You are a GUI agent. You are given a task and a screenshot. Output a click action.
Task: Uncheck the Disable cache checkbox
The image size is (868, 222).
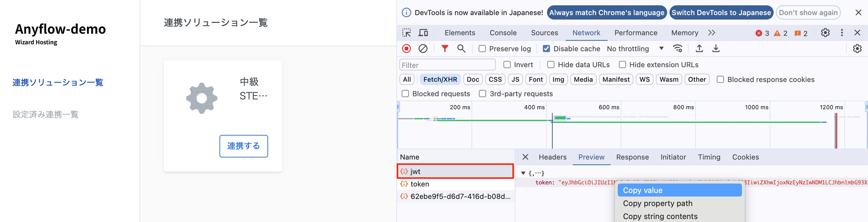coord(546,49)
